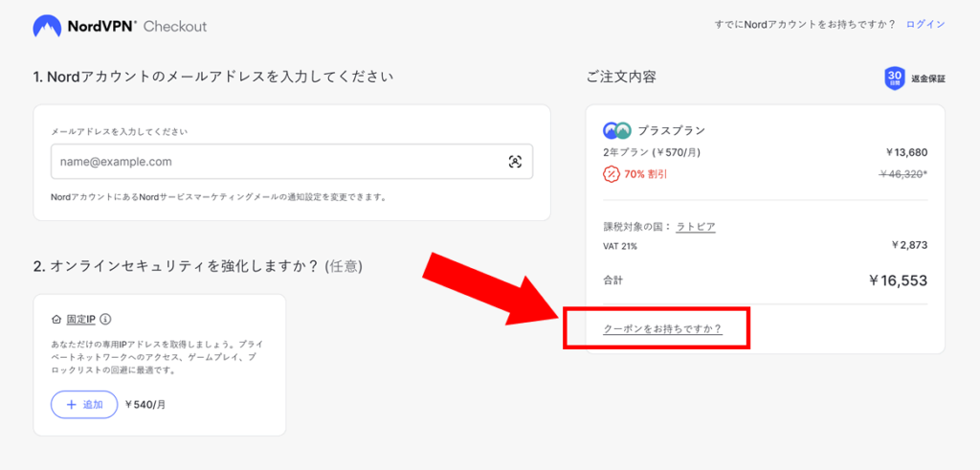Screen dimensions: 980x470
Task: Click the 固定IP underlined label
Action: (x=81, y=320)
